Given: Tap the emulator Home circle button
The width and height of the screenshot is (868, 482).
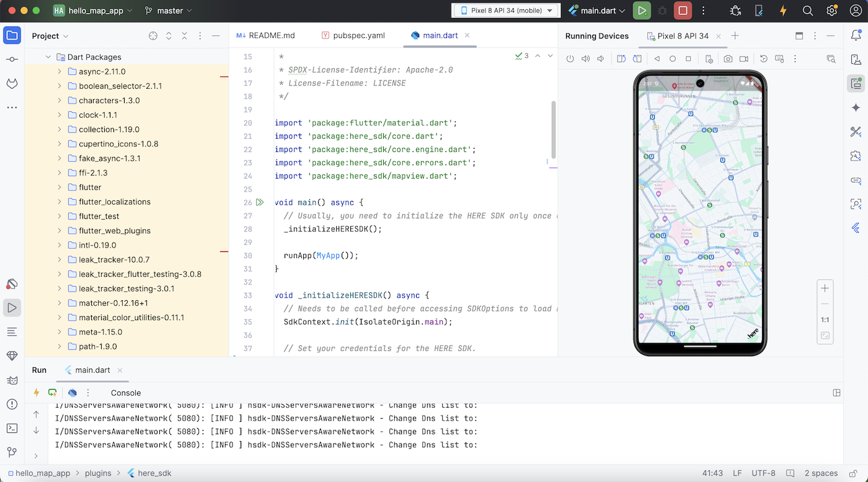Looking at the screenshot, I should click(x=673, y=59).
